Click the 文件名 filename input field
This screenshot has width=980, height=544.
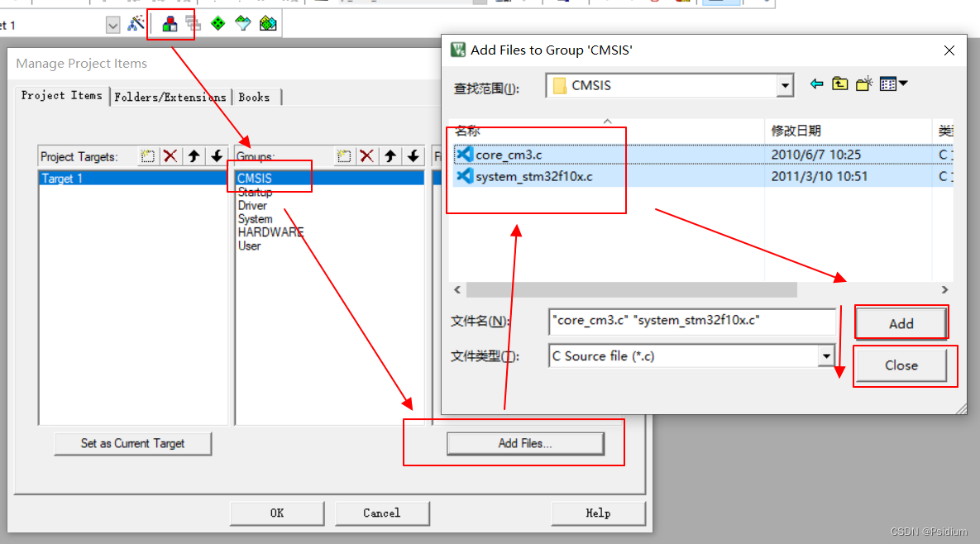(692, 321)
